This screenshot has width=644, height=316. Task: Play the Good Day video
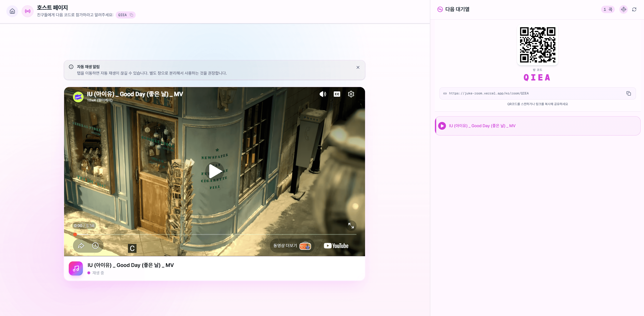[x=215, y=171]
